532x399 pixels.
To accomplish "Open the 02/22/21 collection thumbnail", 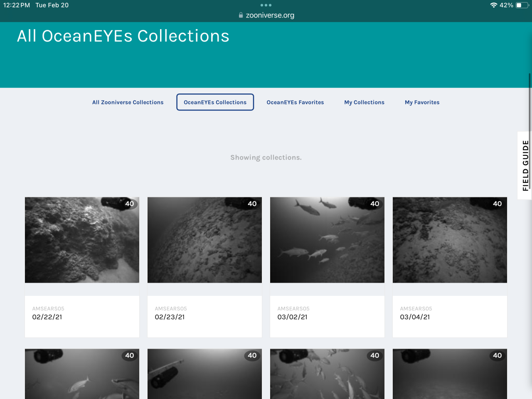I will 82,240.
